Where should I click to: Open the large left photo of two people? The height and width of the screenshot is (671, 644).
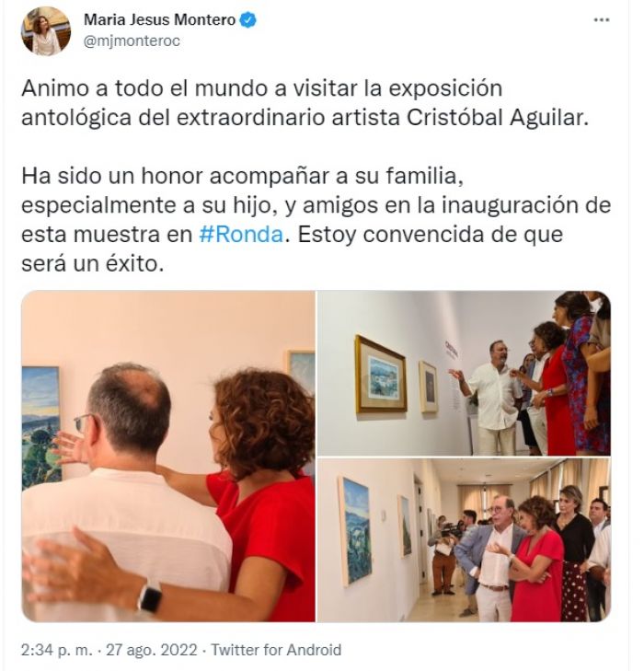(x=168, y=457)
